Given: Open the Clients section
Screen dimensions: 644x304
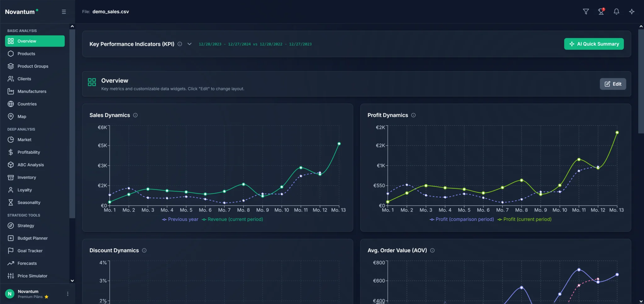Looking at the screenshot, I should [x=24, y=79].
